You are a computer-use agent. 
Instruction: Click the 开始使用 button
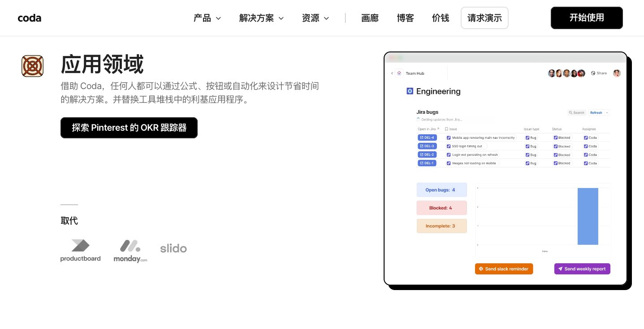click(587, 18)
